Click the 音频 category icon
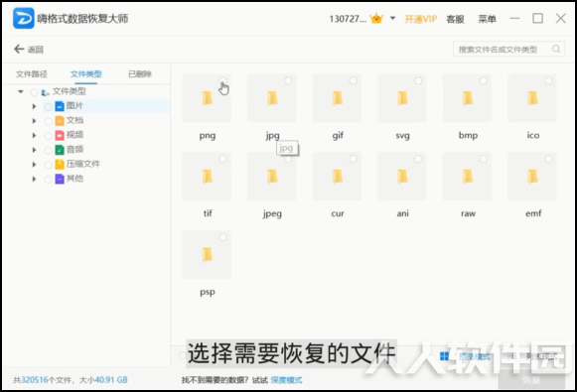 [60, 150]
